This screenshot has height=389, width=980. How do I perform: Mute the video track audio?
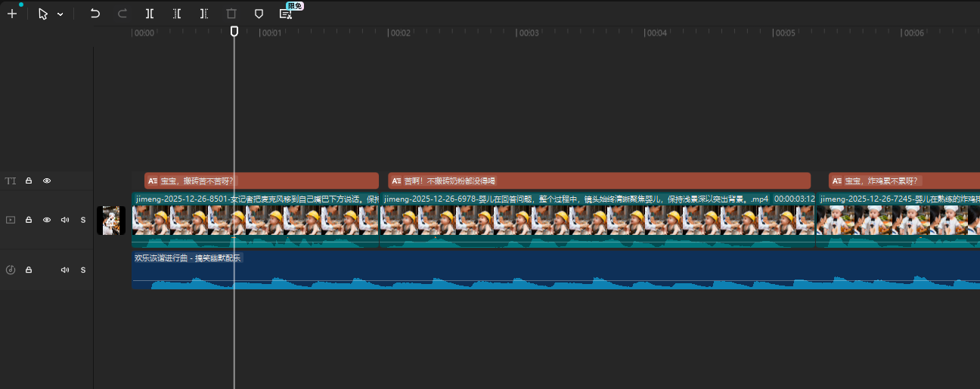pos(65,220)
